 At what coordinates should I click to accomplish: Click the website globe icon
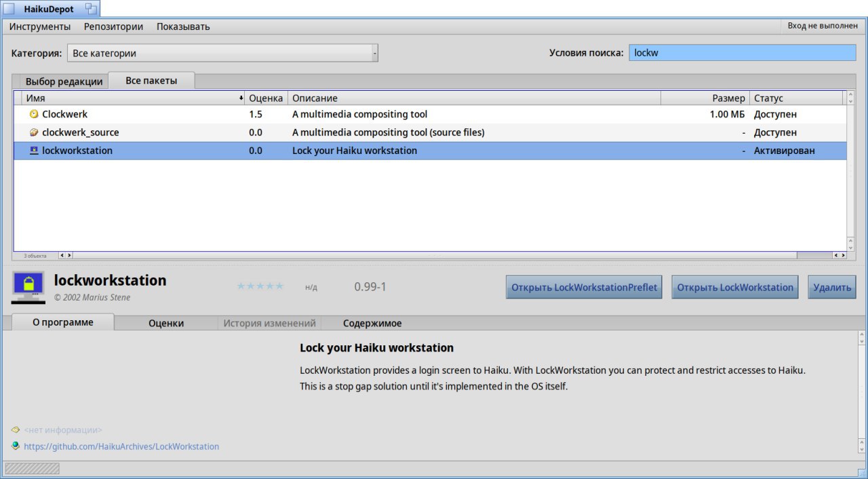tap(16, 446)
